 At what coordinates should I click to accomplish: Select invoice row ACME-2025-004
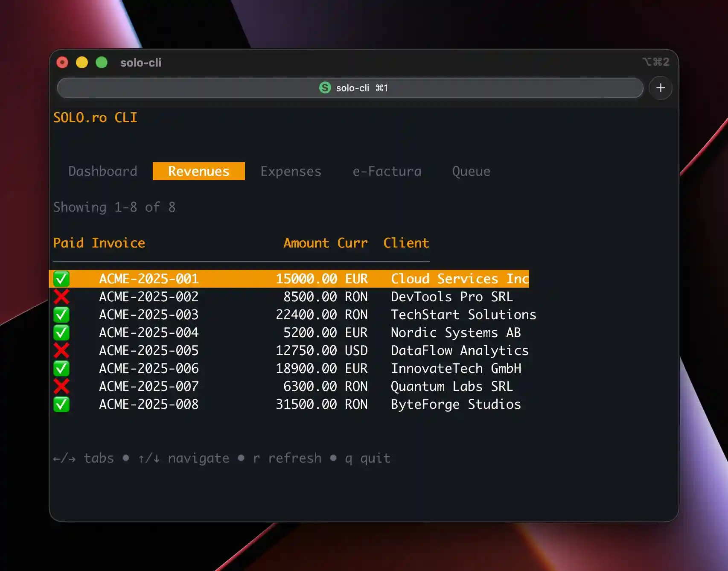[149, 332]
